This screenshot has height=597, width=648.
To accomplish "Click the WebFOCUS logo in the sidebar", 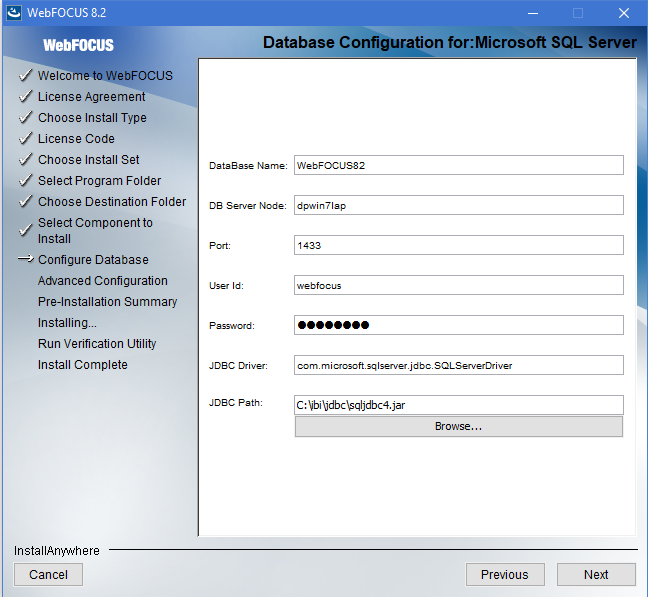I will pos(79,45).
